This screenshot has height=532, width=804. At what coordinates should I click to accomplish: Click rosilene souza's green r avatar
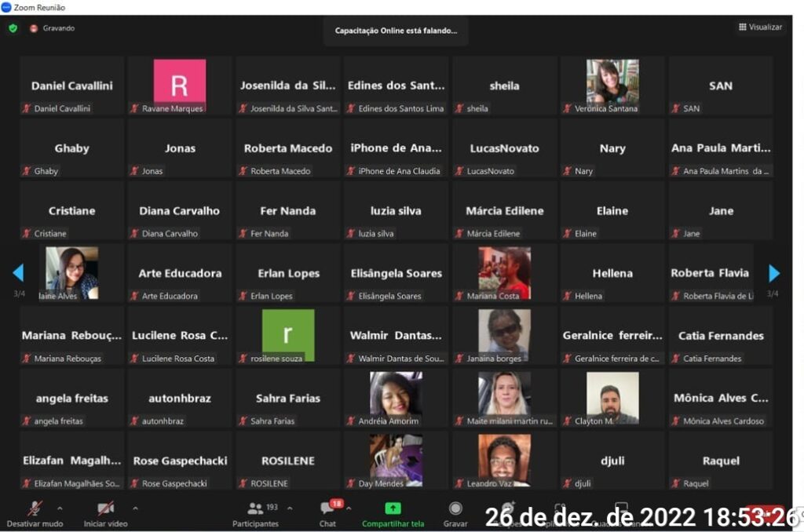coord(287,333)
